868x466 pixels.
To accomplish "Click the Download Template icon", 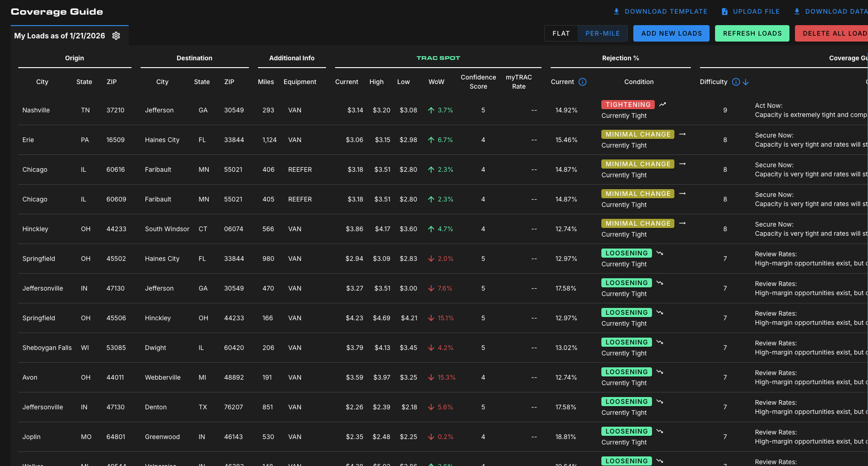I will click(x=616, y=11).
